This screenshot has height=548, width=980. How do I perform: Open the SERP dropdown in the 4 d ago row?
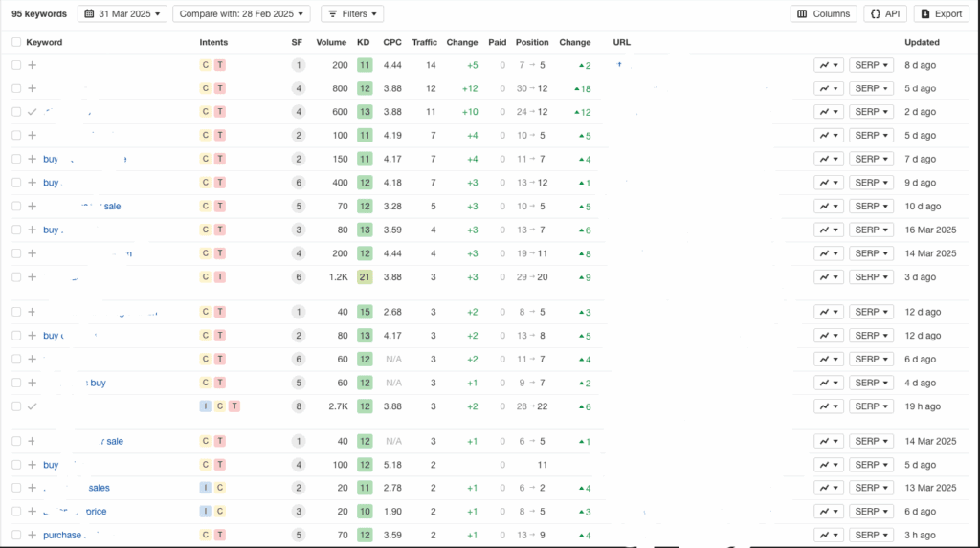pos(871,383)
